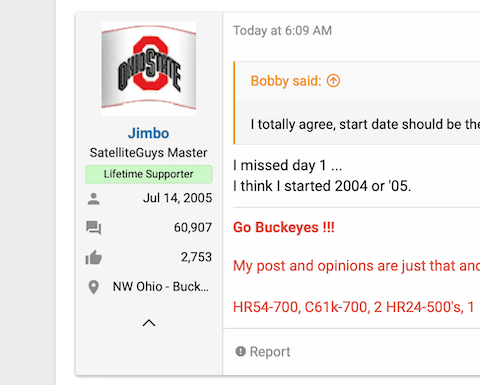Click the joined-date person icon
The image size is (480, 385).
click(x=94, y=199)
